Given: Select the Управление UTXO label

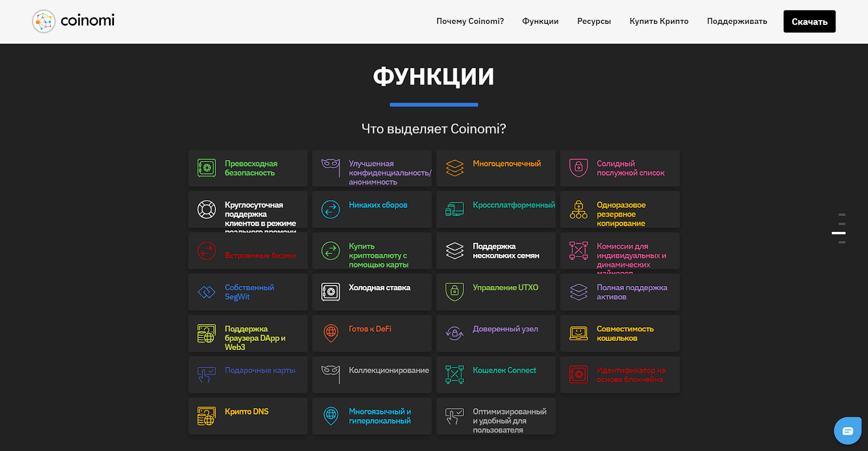Looking at the screenshot, I should coord(506,288).
